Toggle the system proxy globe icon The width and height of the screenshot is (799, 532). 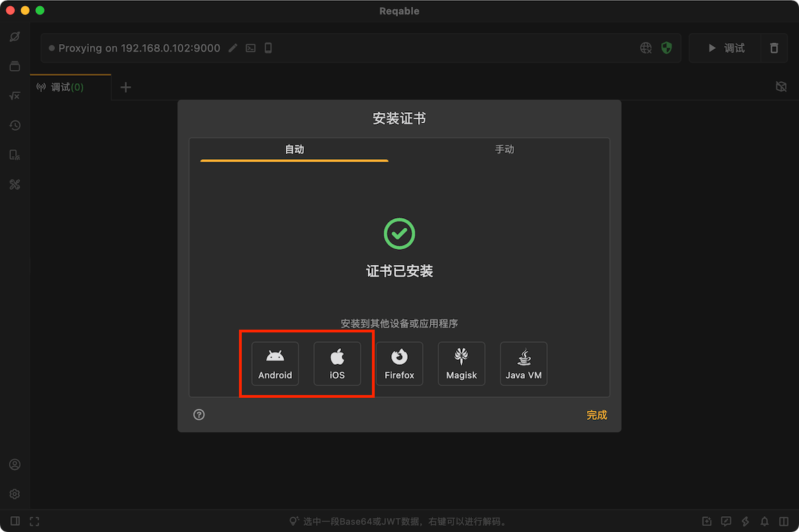(645, 48)
